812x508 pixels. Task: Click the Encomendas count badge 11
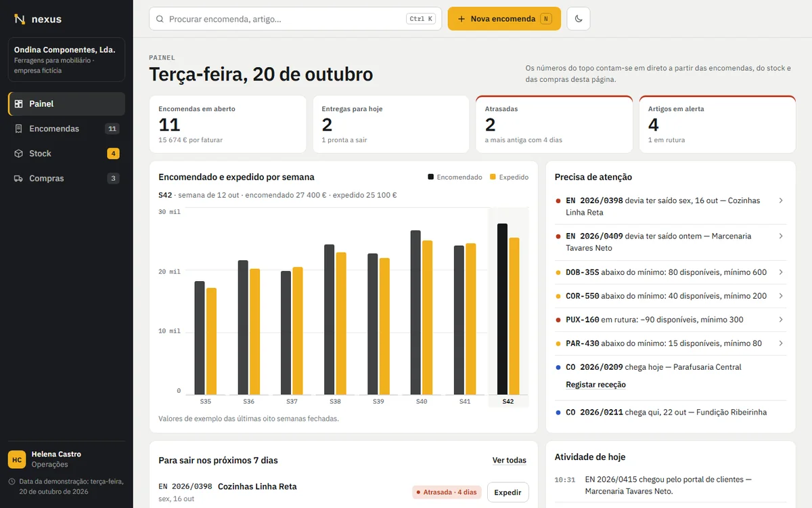click(x=112, y=129)
